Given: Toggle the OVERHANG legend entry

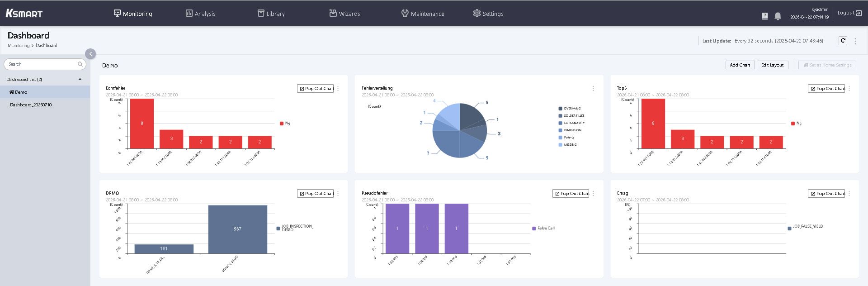Looking at the screenshot, I should [x=570, y=109].
